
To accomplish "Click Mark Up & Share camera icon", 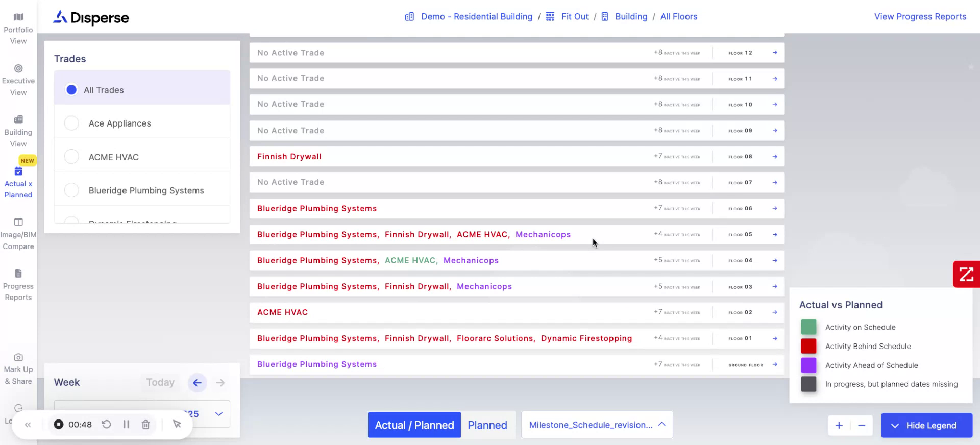I will [18, 357].
